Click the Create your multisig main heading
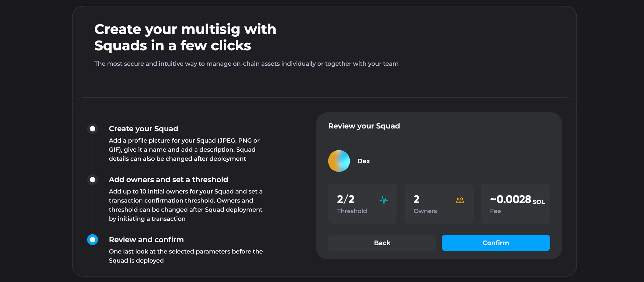Viewport: 644px width, 282px height. coord(185,37)
